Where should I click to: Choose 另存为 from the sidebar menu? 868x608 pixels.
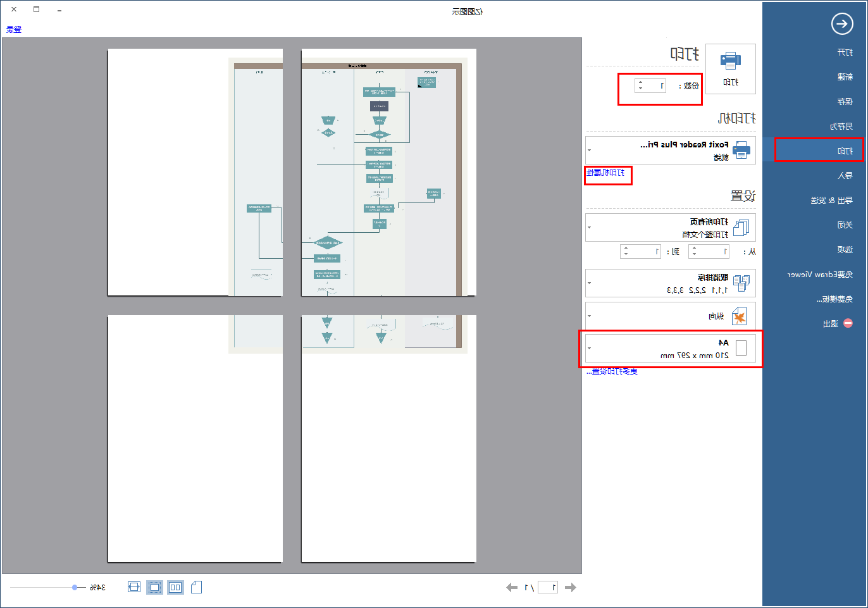click(x=841, y=127)
